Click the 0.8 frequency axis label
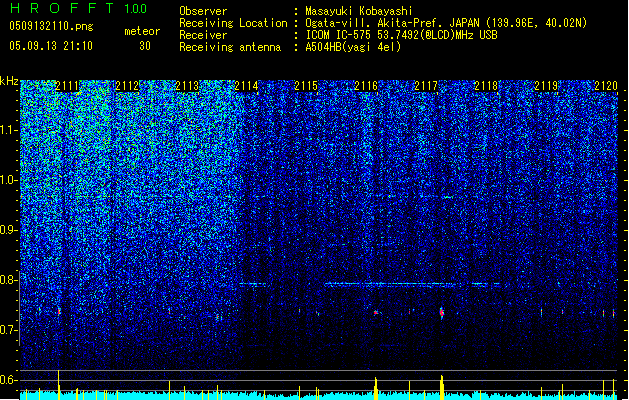Screen dimensions: 629x400 [8, 280]
